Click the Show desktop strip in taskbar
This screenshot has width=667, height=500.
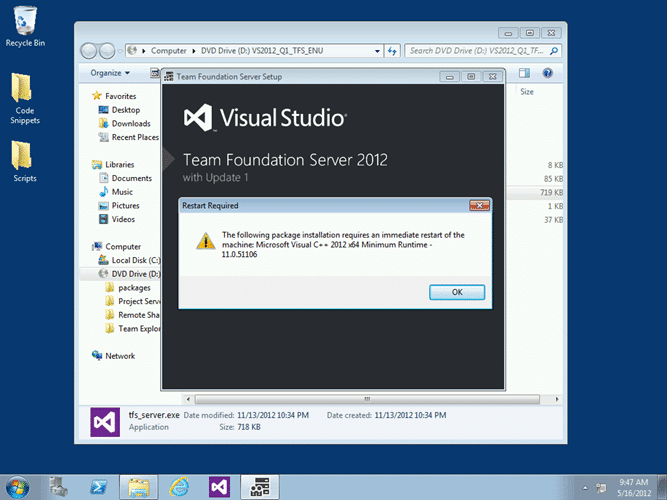coord(663,488)
